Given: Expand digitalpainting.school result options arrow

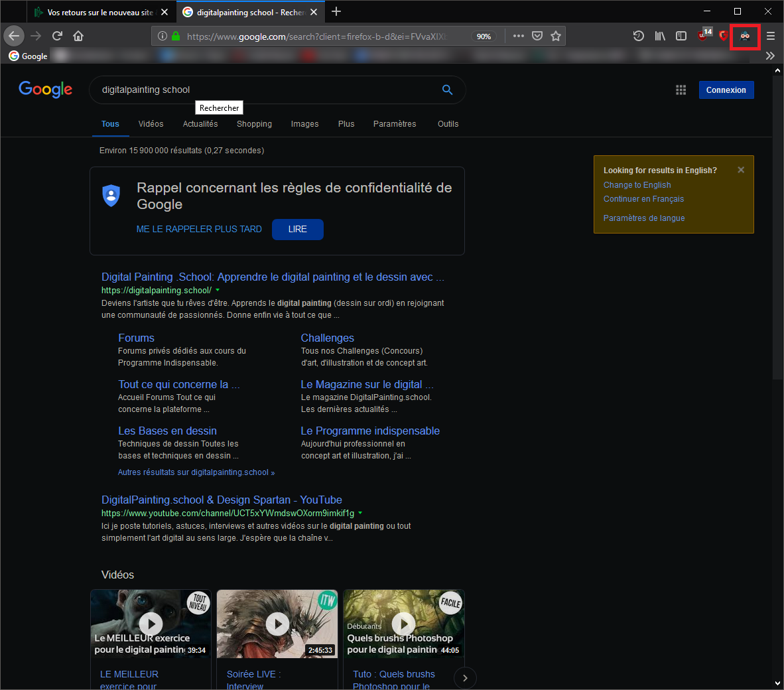Looking at the screenshot, I should (x=217, y=291).
